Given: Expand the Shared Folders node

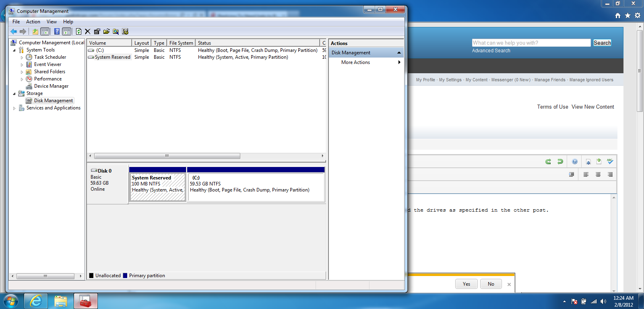Looking at the screenshot, I should click(22, 72).
